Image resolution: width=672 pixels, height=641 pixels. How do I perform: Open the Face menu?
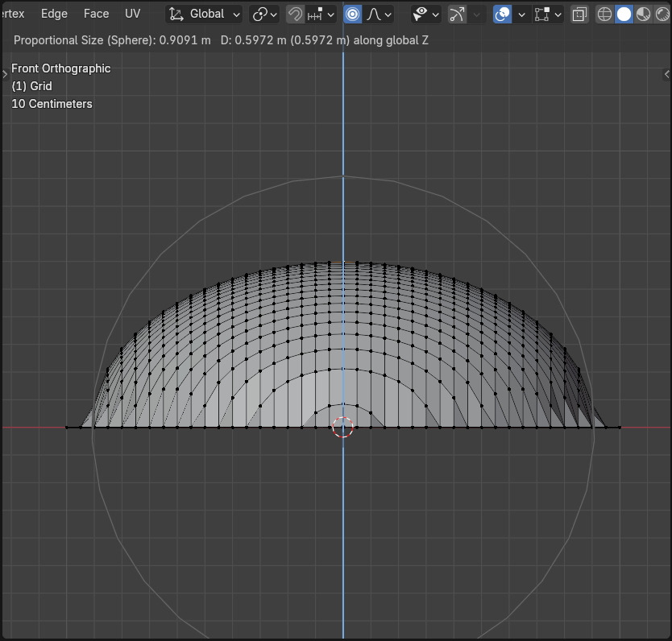96,14
